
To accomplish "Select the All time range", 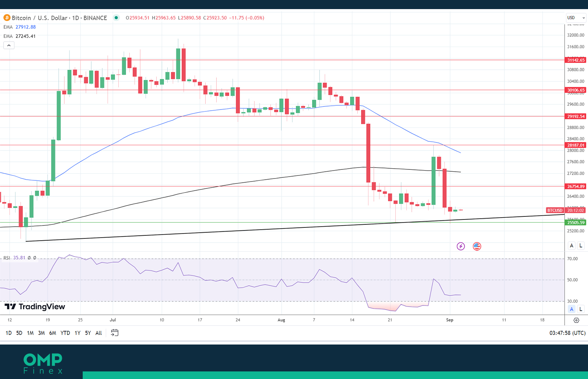I will 99,333.
